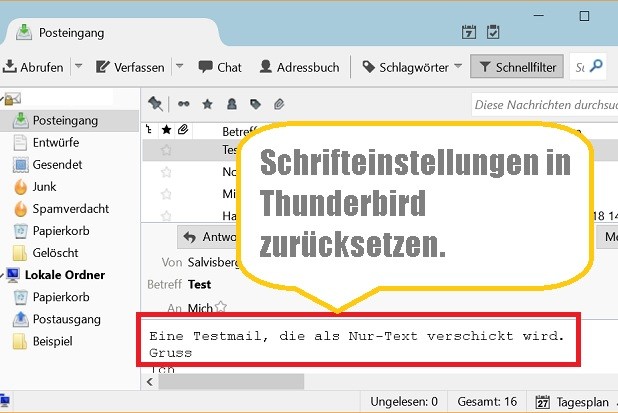
Task: Open the Schlagwörter dropdown
Action: tap(412, 67)
